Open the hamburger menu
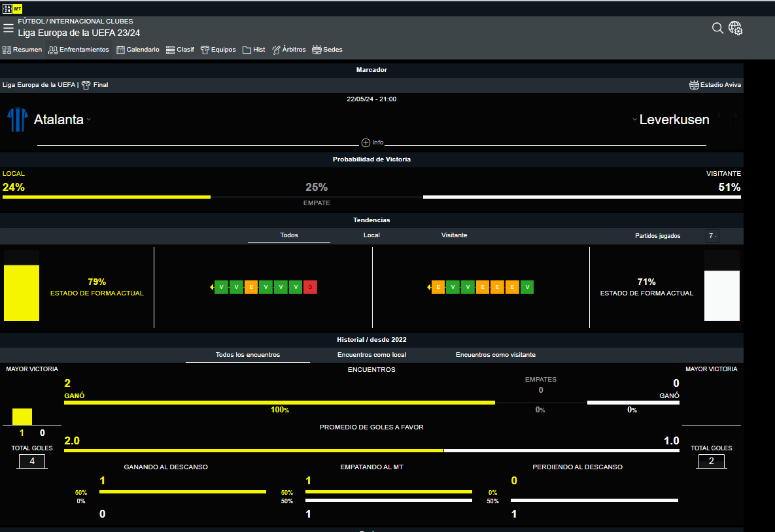Viewport: 775px width, 532px height. pos(9,28)
